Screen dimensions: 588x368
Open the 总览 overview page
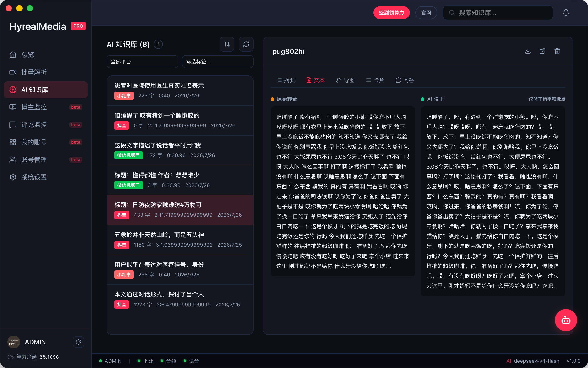click(46, 55)
